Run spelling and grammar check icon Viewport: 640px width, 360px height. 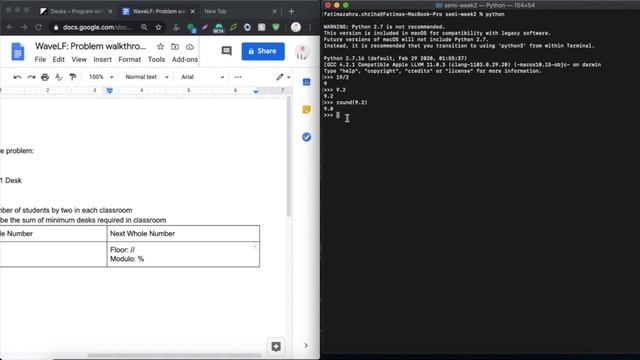point(59,77)
